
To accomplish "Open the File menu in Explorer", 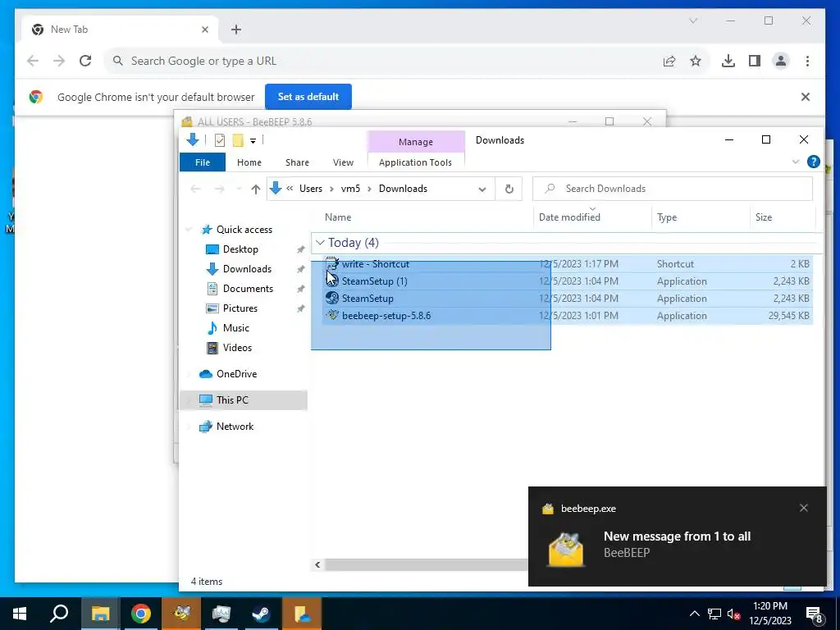I will 203,162.
